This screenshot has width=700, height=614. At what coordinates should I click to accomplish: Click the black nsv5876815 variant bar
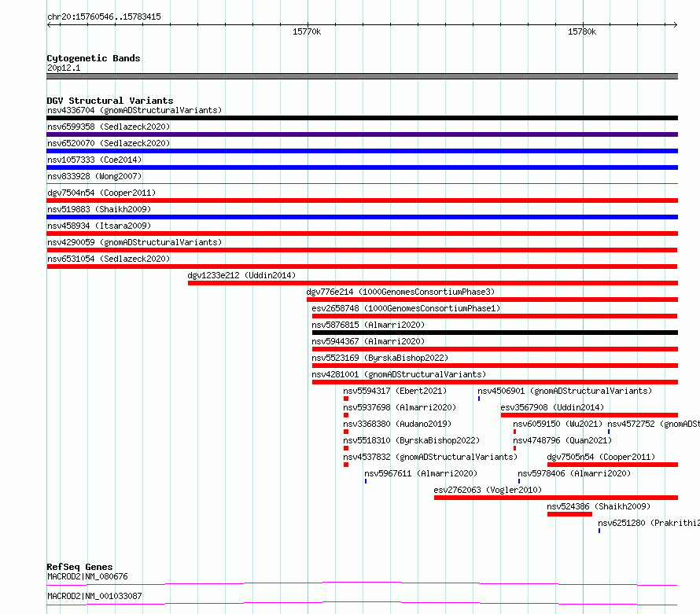click(x=495, y=333)
